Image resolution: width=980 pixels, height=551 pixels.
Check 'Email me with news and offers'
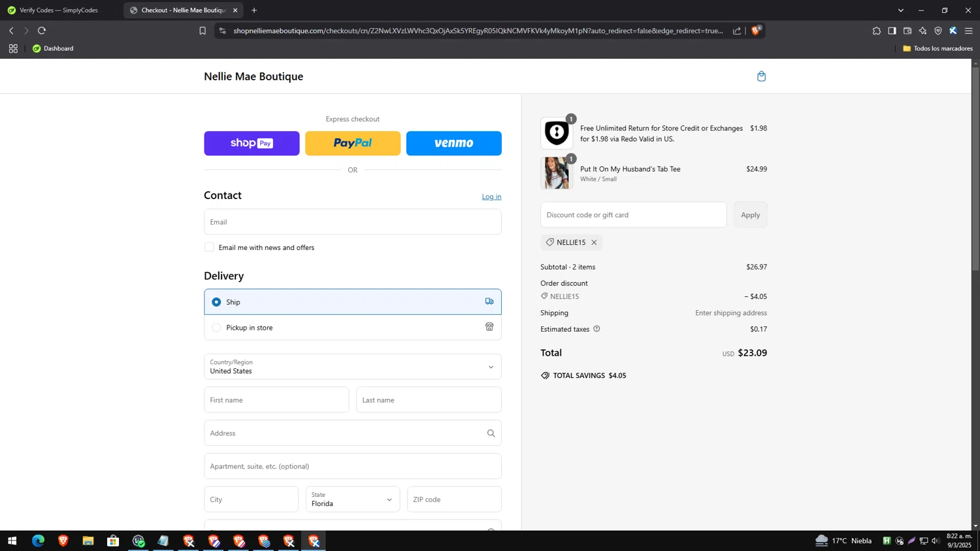pos(209,247)
